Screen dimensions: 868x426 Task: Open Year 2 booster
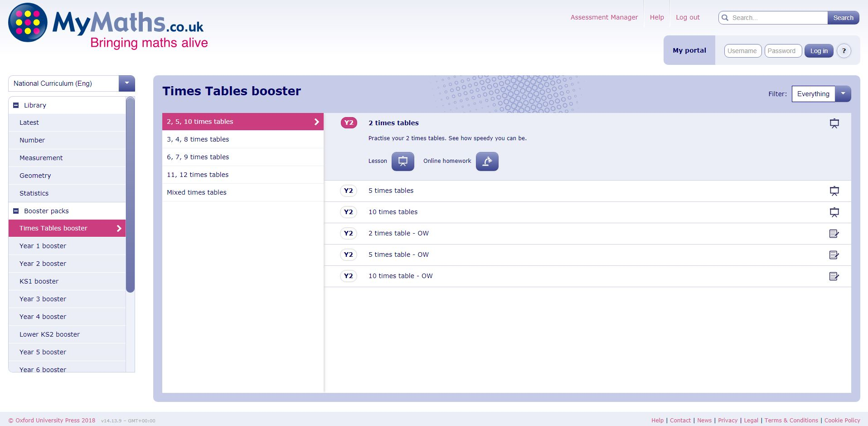[x=67, y=264]
